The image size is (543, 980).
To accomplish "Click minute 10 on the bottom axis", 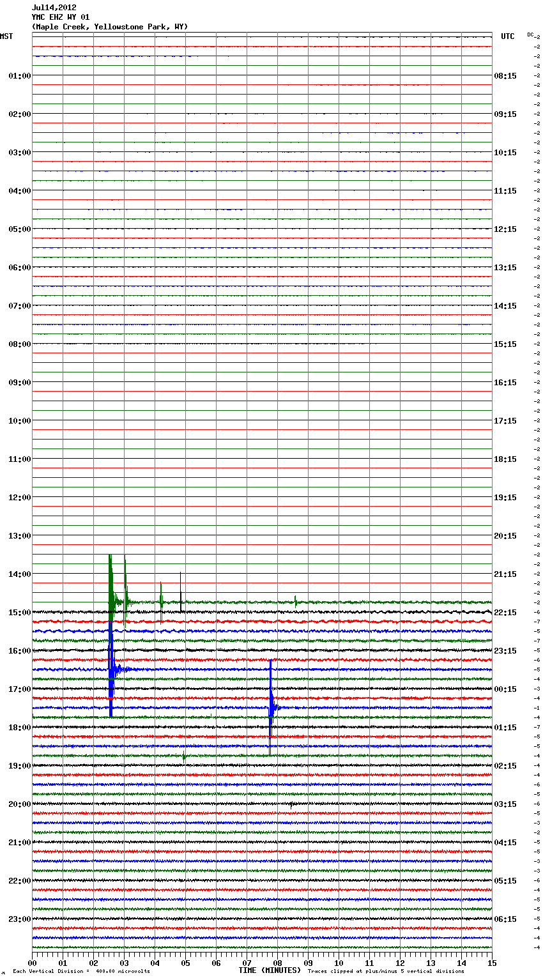I will (339, 963).
